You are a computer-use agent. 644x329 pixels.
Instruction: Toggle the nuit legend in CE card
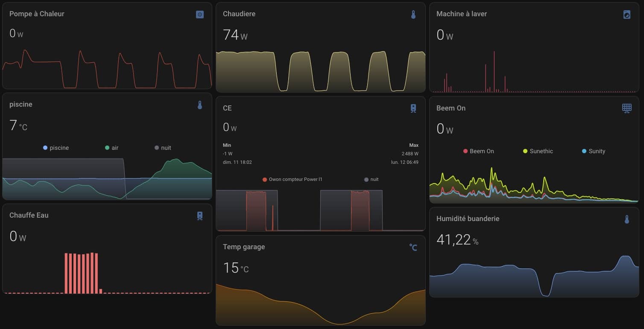tap(372, 179)
